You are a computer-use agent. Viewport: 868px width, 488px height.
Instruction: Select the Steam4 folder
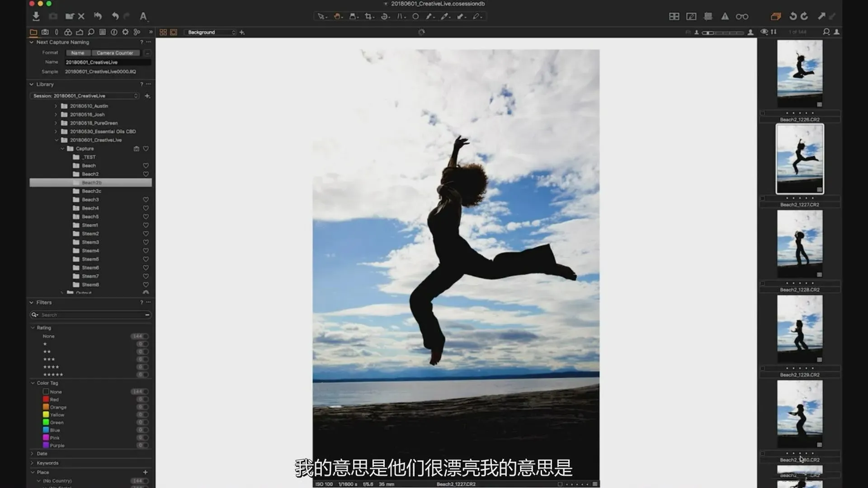(90, 251)
